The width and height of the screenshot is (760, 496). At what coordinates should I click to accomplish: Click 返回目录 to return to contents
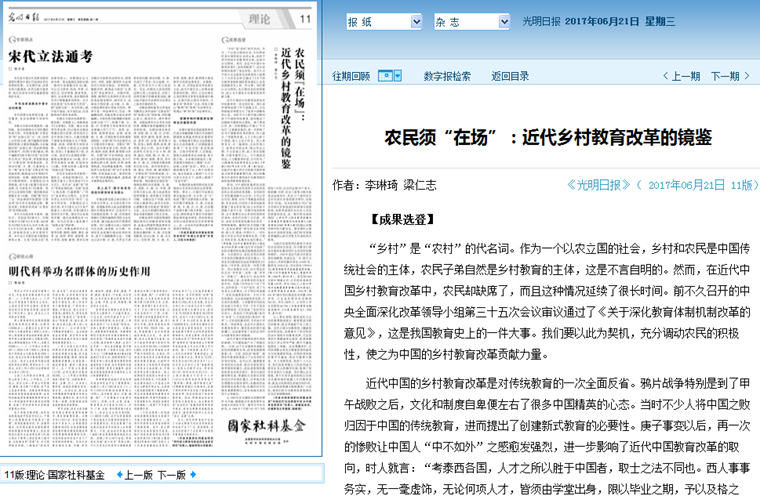click(510, 76)
